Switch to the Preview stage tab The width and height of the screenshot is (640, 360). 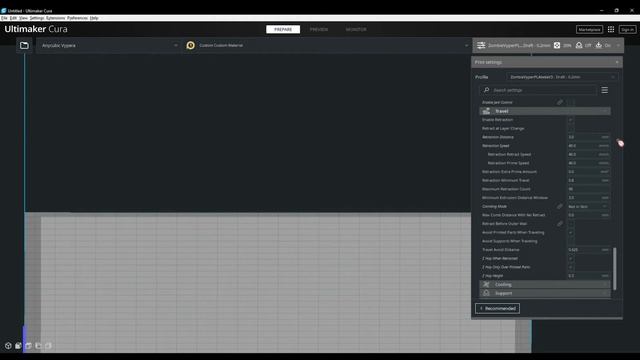(319, 29)
